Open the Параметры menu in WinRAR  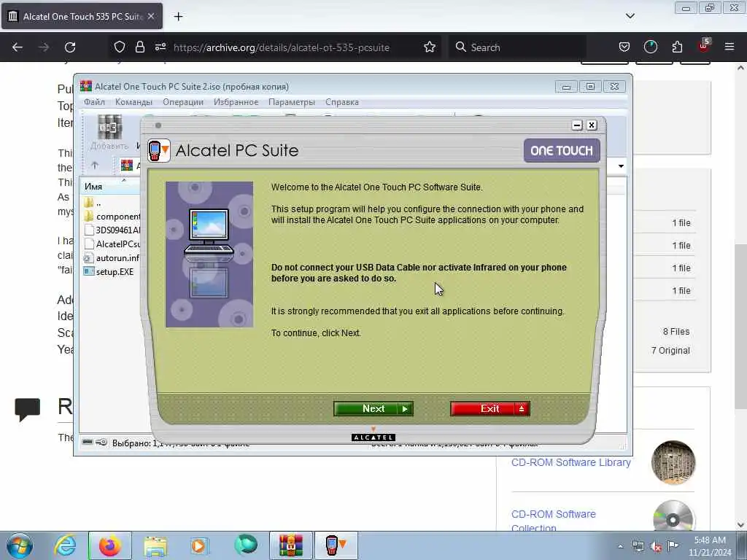(x=292, y=102)
